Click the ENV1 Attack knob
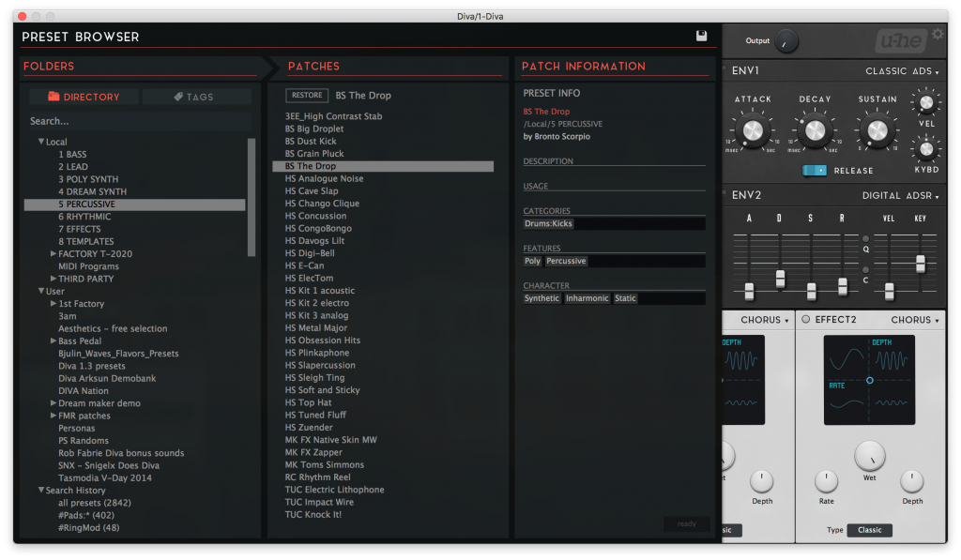 pyautogui.click(x=753, y=131)
